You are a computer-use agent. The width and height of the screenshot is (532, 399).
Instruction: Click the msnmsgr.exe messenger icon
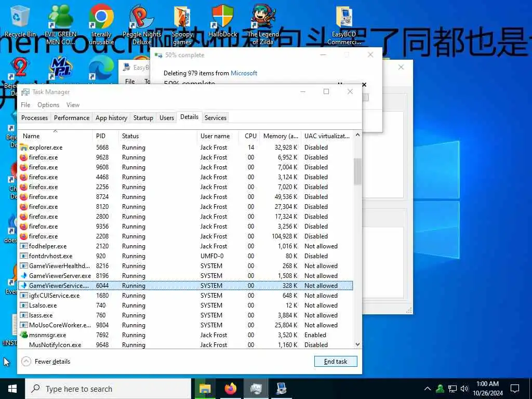(x=24, y=335)
